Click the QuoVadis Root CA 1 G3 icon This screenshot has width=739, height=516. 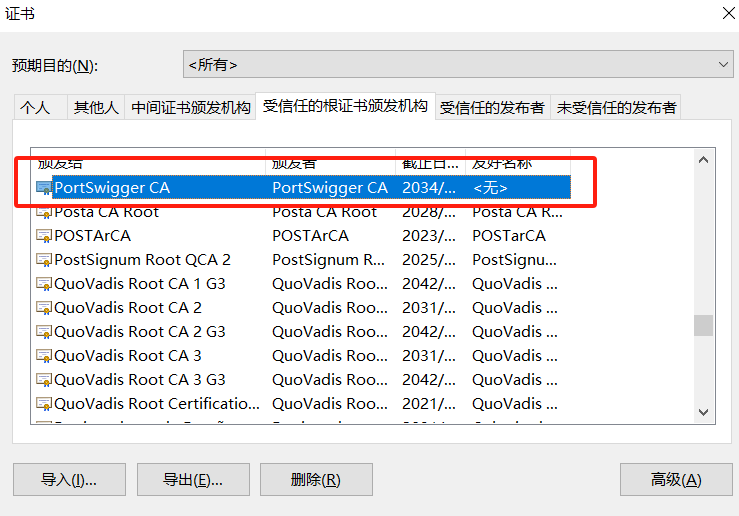(44, 284)
